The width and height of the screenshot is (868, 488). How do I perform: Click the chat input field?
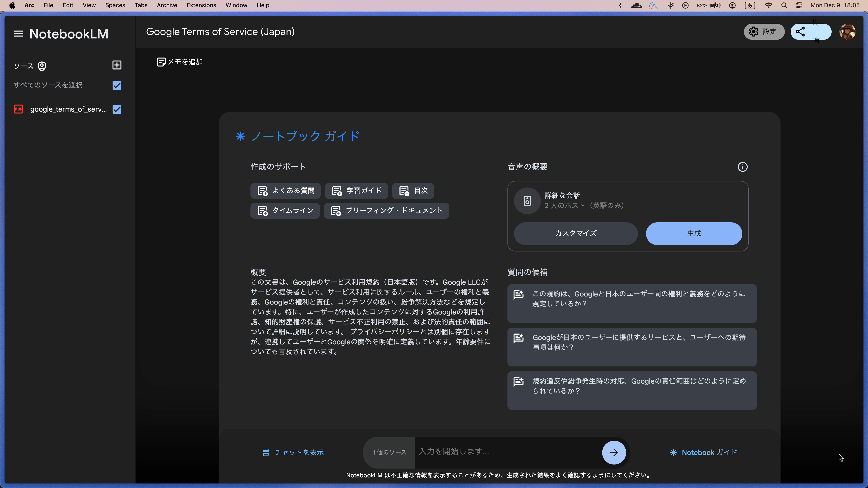[x=488, y=452]
